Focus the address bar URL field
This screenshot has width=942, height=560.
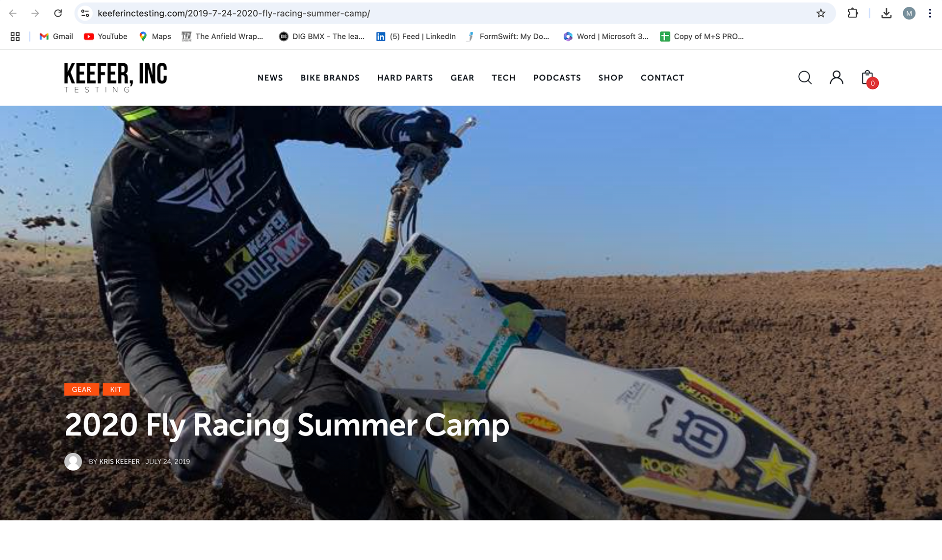[x=451, y=13]
